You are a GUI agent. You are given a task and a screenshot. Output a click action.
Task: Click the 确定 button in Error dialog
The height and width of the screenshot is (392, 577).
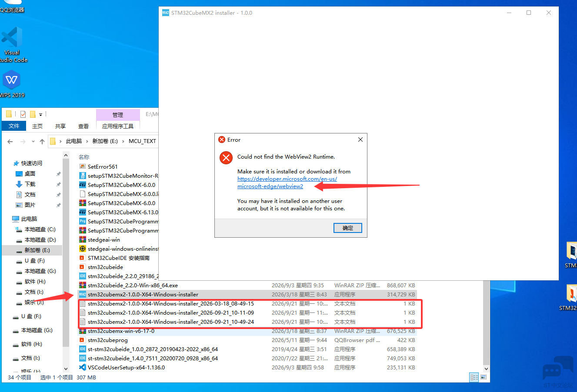pos(348,228)
